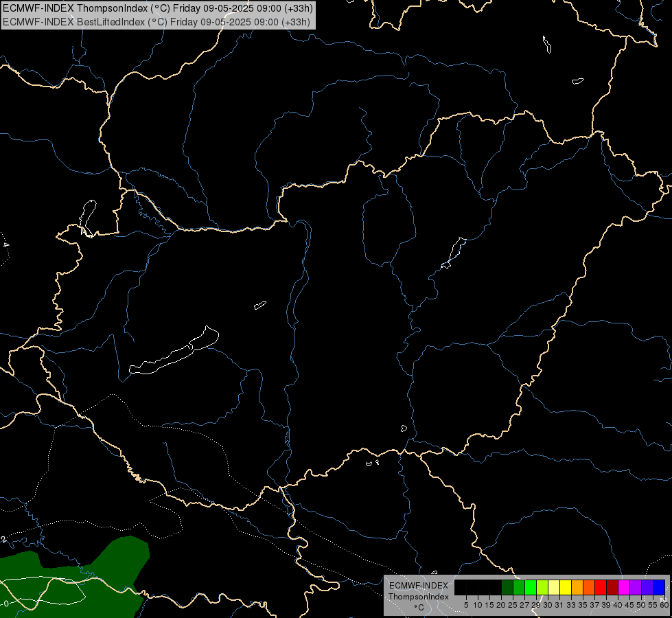Select the purple 45–50 legend swatch
Screen dimensions: 672x618
tap(636, 587)
